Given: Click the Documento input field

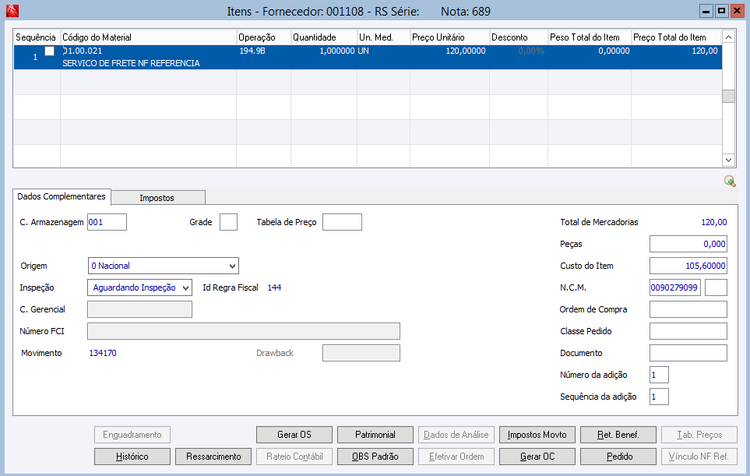Looking at the screenshot, I should [688, 353].
